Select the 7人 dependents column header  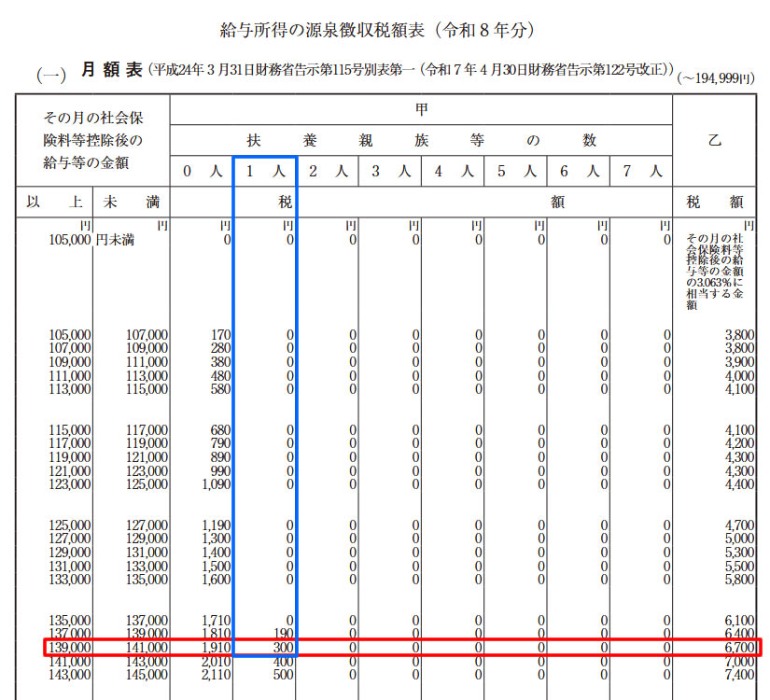(x=641, y=172)
